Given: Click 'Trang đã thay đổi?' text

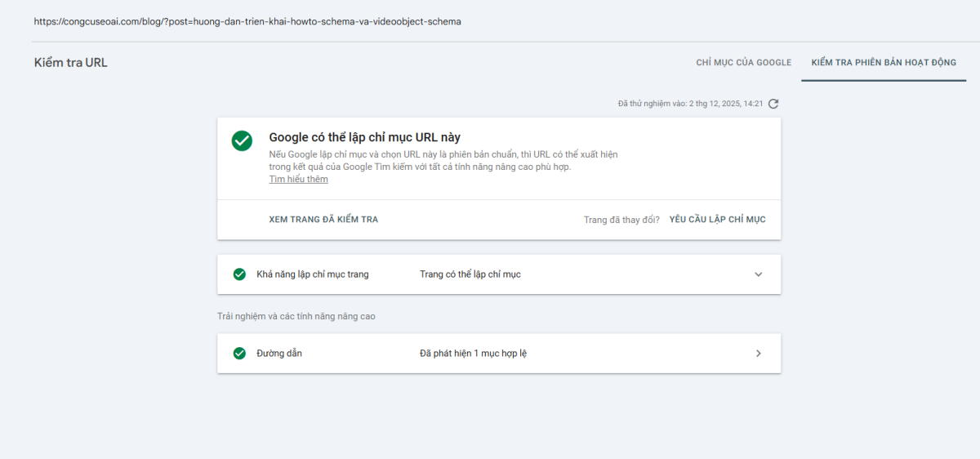Looking at the screenshot, I should pyautogui.click(x=621, y=220).
